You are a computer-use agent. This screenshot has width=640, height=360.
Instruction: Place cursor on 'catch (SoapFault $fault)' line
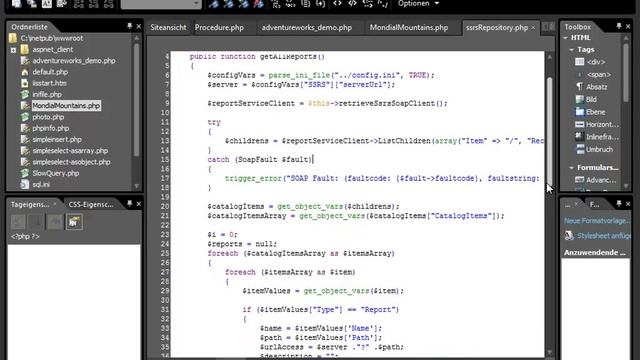[260, 160]
